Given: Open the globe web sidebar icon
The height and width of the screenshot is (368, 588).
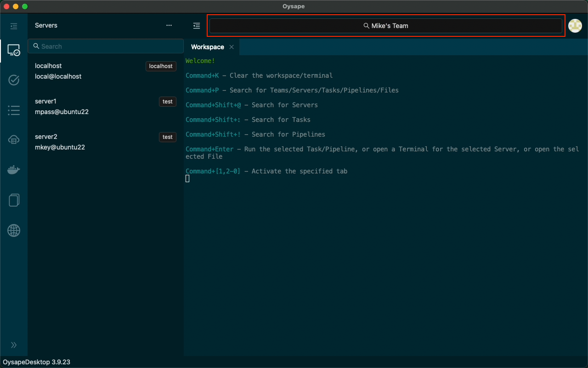Looking at the screenshot, I should coord(14,230).
